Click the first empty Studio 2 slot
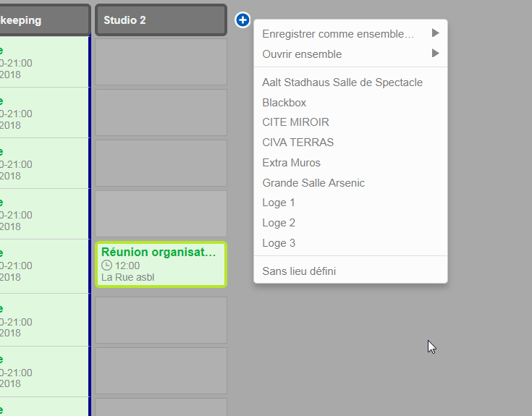 click(161, 62)
